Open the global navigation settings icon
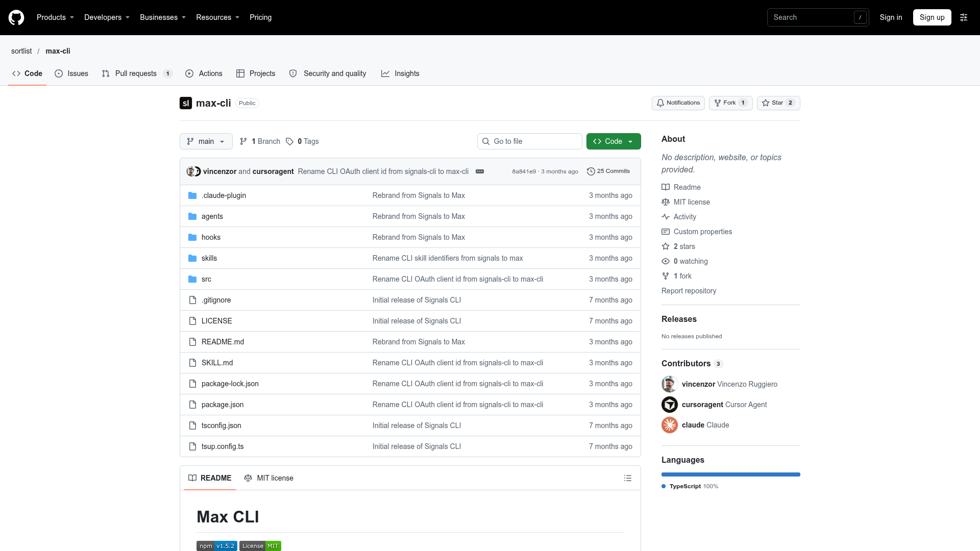980x551 pixels. click(x=964, y=17)
